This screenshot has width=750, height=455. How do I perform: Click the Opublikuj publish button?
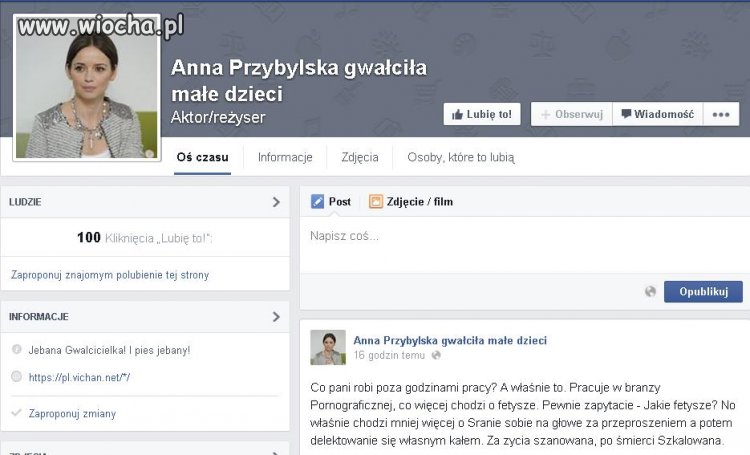703,292
